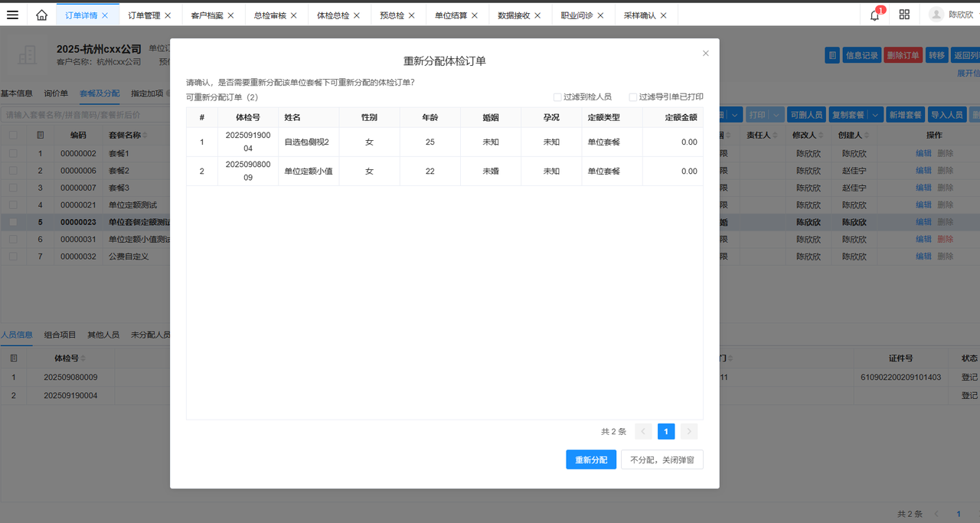The image size is (980, 523).
Task: Open the apps grid icon
Action: (x=904, y=15)
